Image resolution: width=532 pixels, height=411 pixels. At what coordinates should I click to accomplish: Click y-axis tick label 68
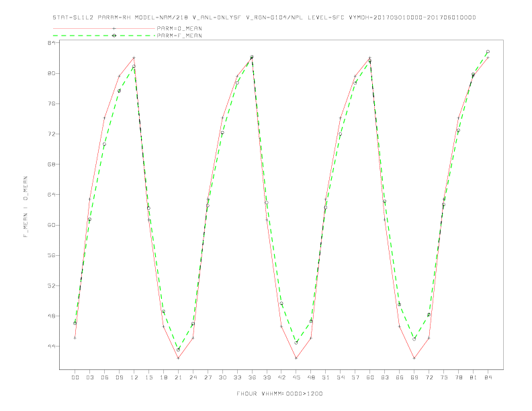[51, 164]
